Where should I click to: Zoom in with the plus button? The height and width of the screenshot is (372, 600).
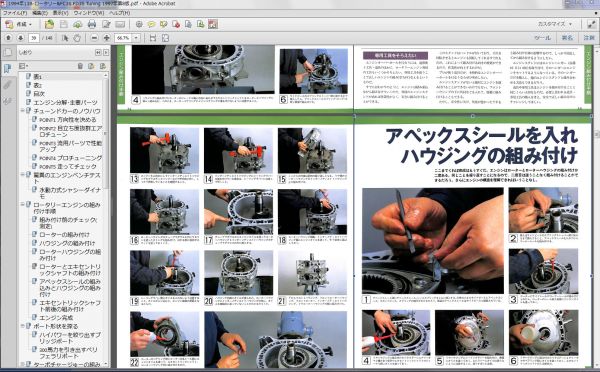(107, 38)
